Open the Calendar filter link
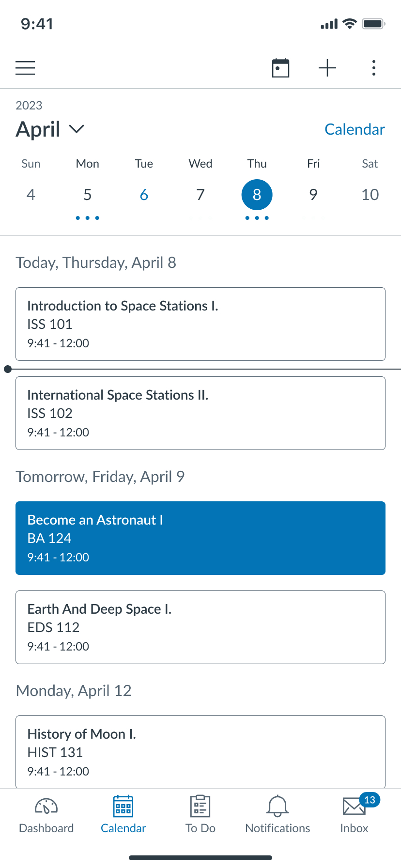The image size is (401, 868). (x=355, y=129)
